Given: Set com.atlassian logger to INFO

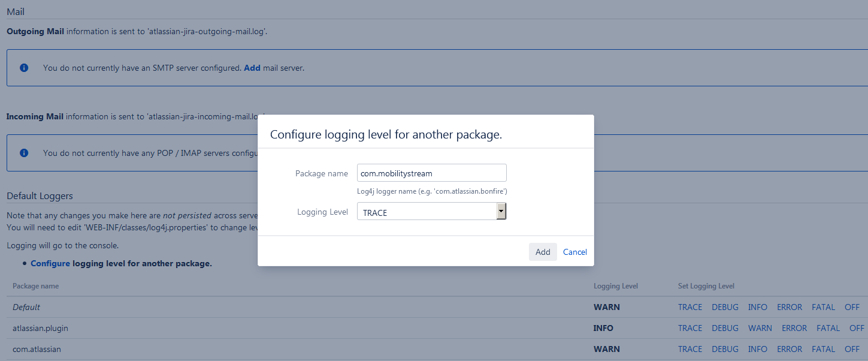Looking at the screenshot, I should coord(757,349).
